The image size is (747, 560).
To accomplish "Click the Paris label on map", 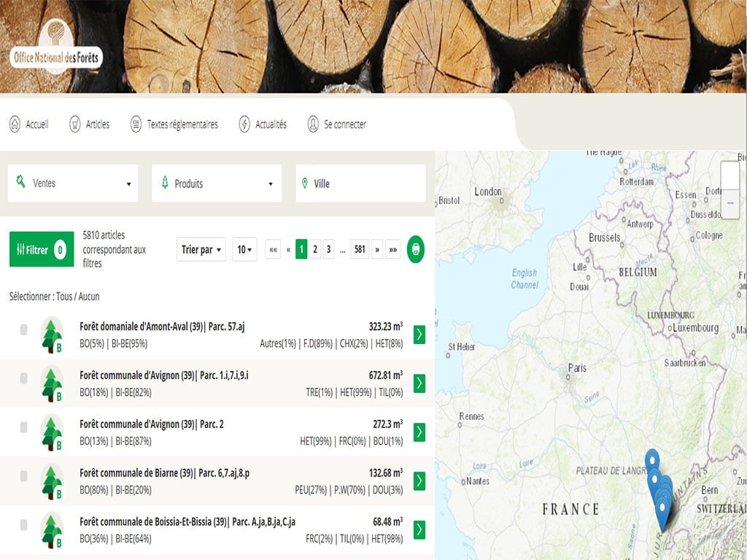I will tap(577, 368).
